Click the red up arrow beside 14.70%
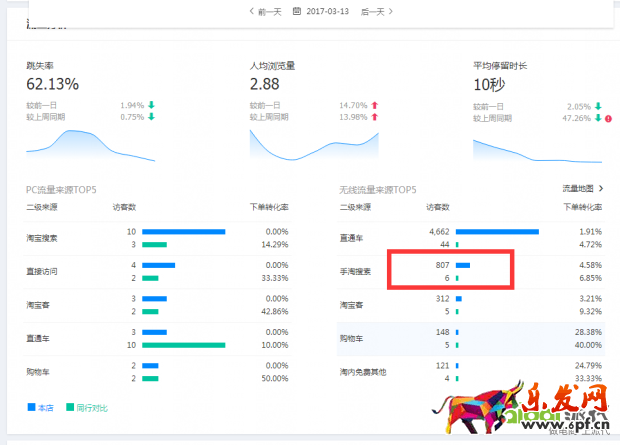This screenshot has width=620, height=445. pyautogui.click(x=375, y=105)
